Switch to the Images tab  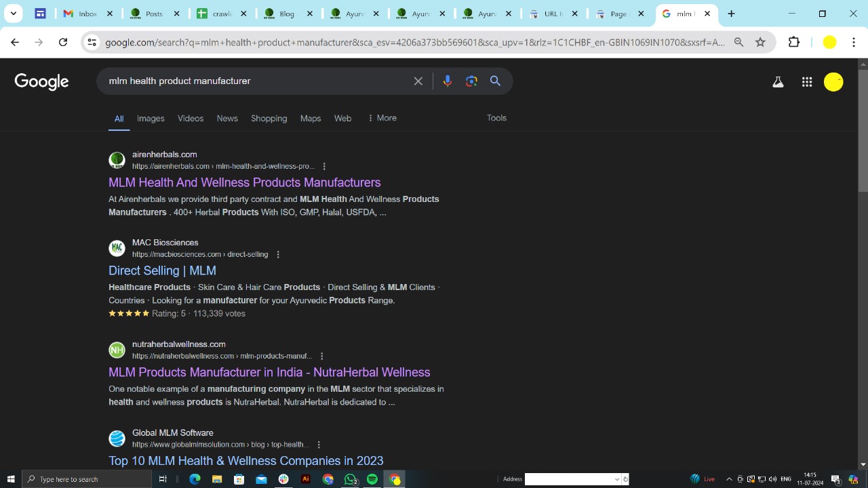pos(151,118)
